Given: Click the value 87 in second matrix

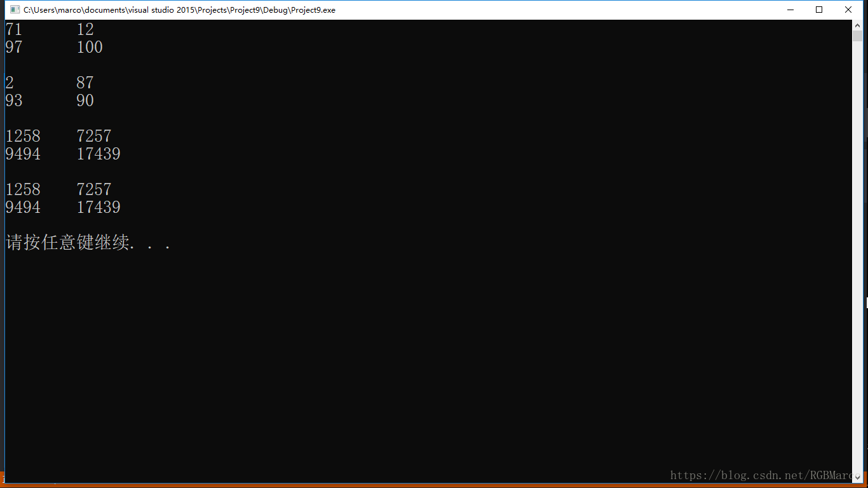Looking at the screenshot, I should pyautogui.click(x=85, y=83).
